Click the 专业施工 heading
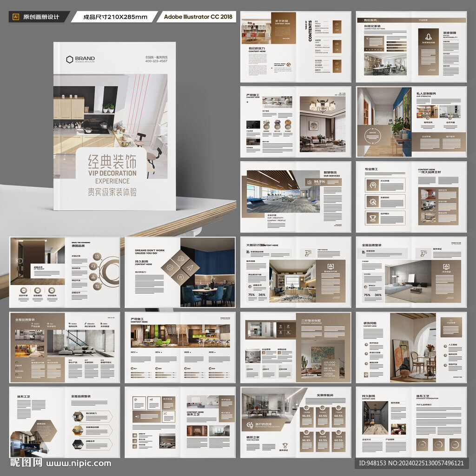 point(371,169)
